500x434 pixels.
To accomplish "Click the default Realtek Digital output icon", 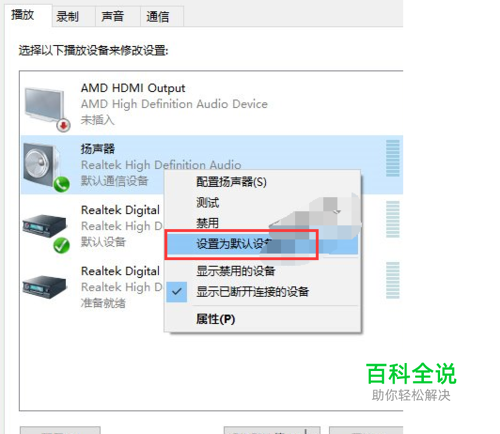I will pyautogui.click(x=44, y=226).
